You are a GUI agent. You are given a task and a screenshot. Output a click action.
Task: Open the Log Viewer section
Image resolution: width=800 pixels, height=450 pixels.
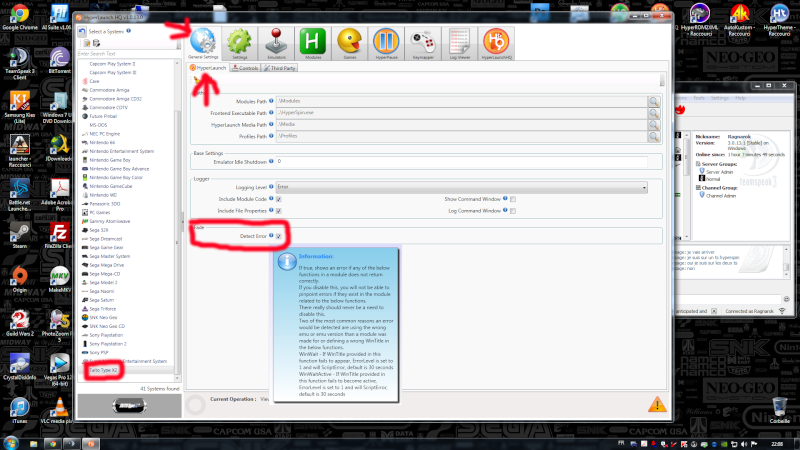(459, 43)
